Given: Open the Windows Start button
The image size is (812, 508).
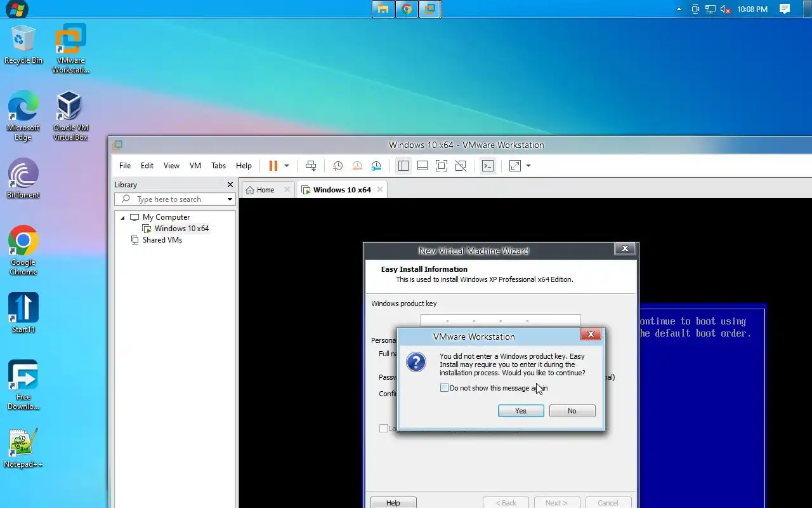Looking at the screenshot, I should click(x=17, y=9).
